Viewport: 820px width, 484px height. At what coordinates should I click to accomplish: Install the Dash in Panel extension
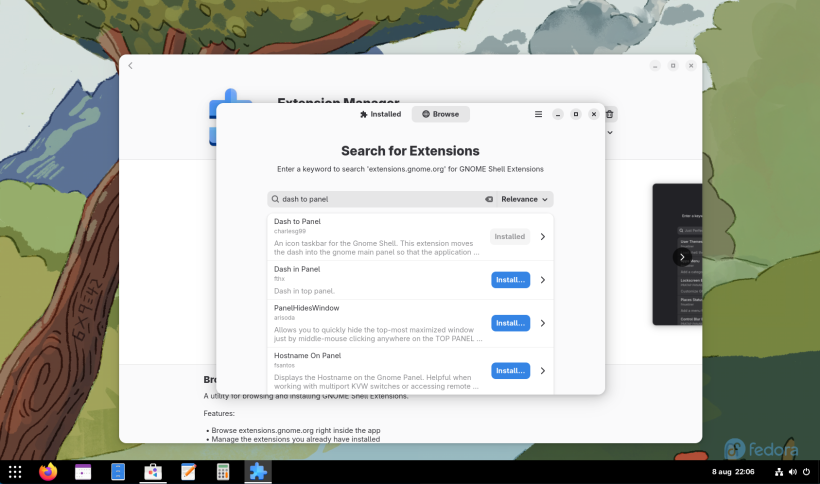[510, 280]
